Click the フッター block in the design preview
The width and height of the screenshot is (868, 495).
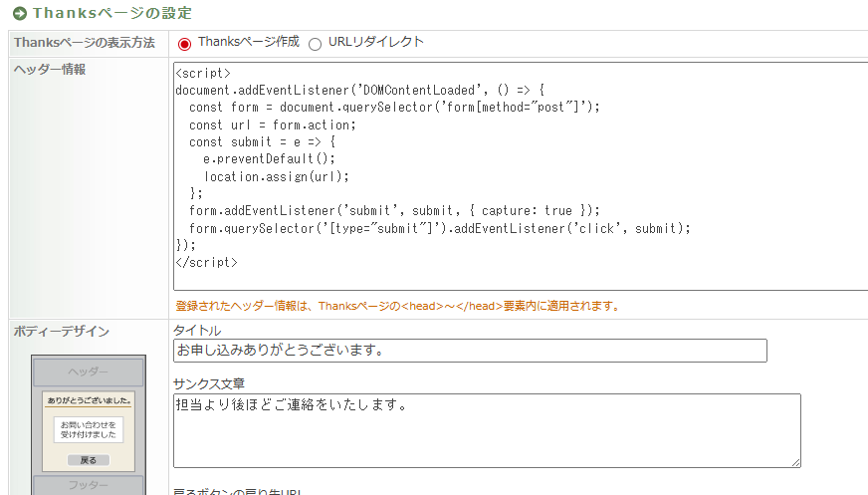(x=89, y=486)
